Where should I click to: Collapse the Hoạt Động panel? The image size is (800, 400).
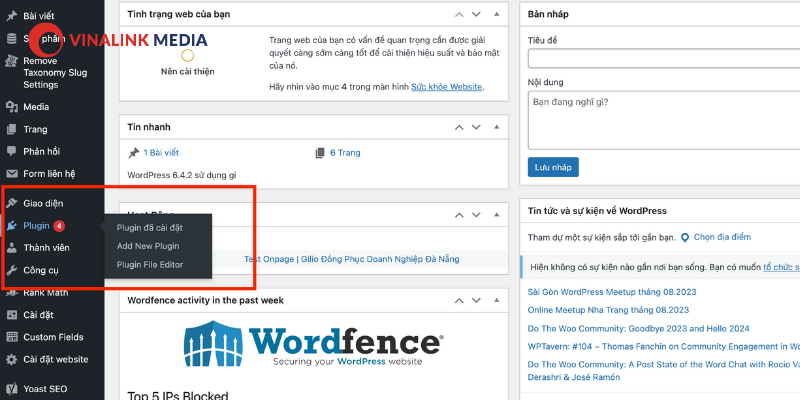(496, 215)
